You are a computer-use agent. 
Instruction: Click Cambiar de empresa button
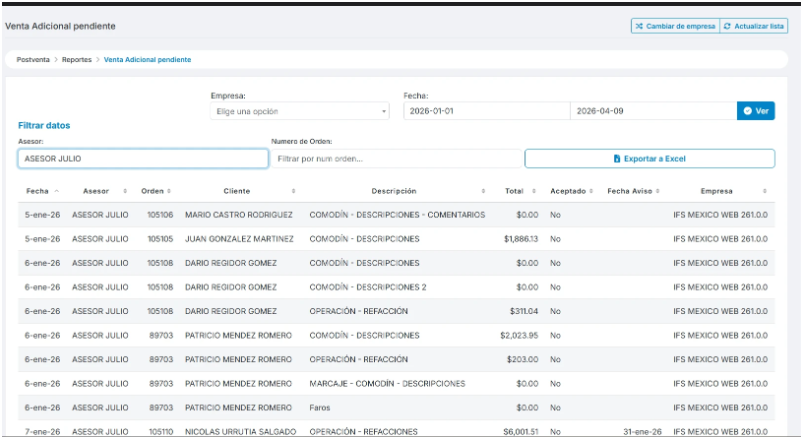click(675, 26)
